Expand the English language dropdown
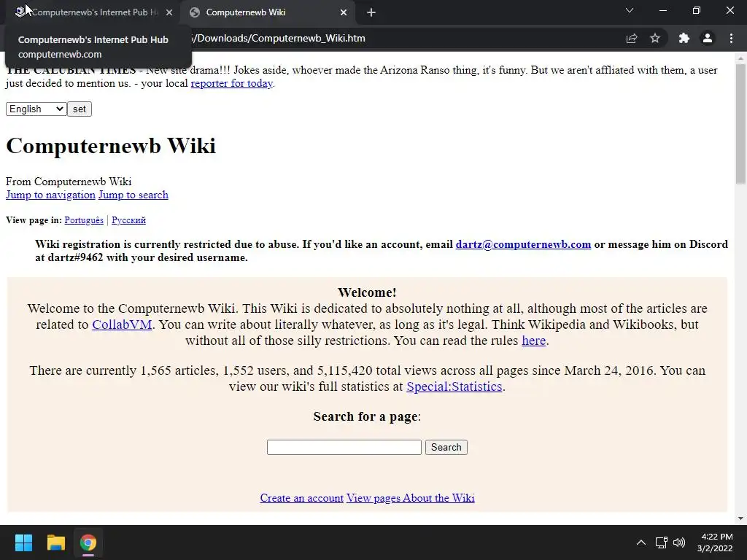Screen dimensions: 747x560 36,109
